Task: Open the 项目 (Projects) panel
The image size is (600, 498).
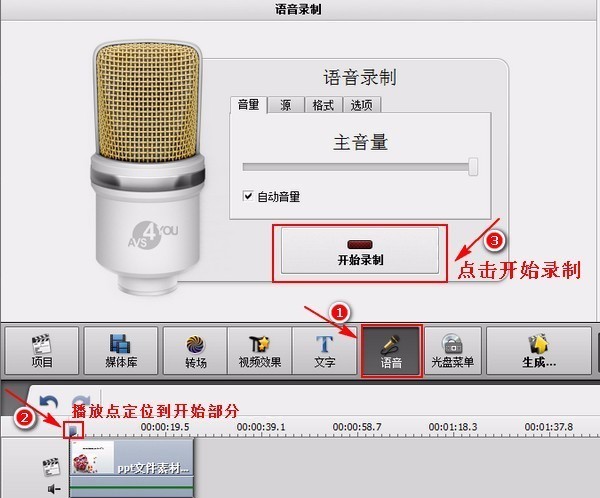Action: click(42, 351)
